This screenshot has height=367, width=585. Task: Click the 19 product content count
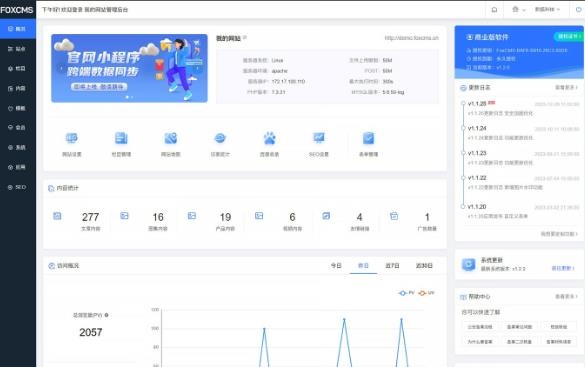(x=225, y=217)
